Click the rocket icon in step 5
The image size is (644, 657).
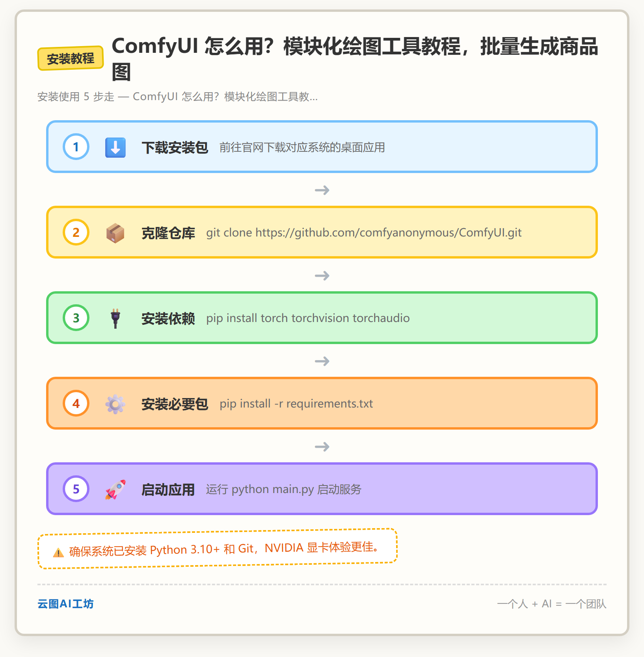click(115, 489)
